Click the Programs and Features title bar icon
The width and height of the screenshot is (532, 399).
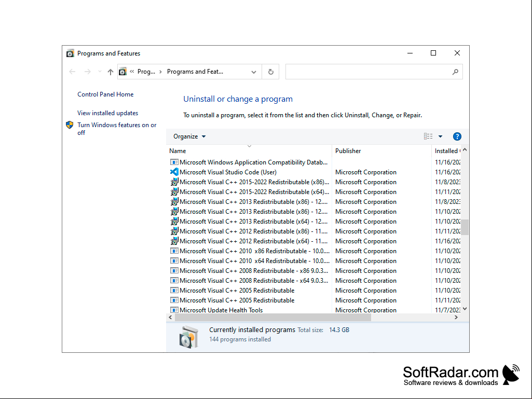click(x=70, y=53)
